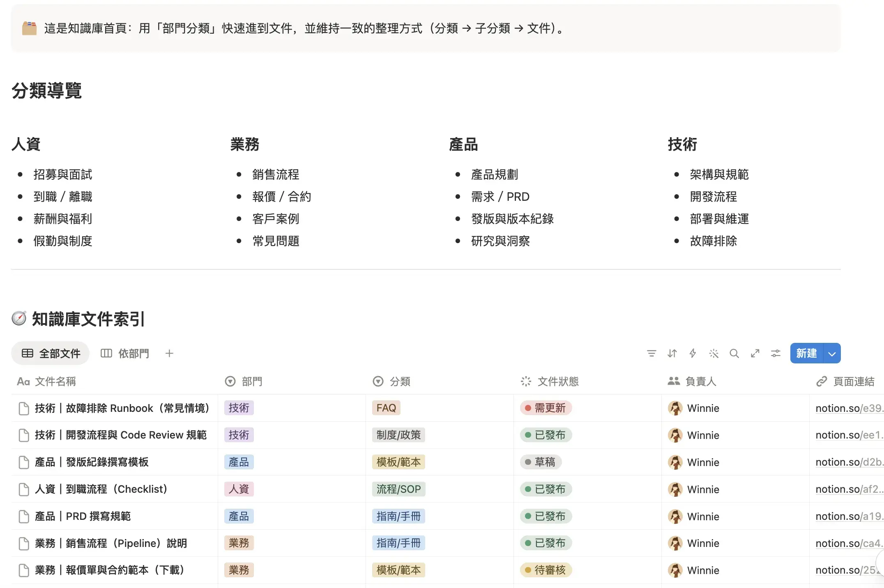Click the 需更新 status tag on the Runbook row

click(x=546, y=408)
